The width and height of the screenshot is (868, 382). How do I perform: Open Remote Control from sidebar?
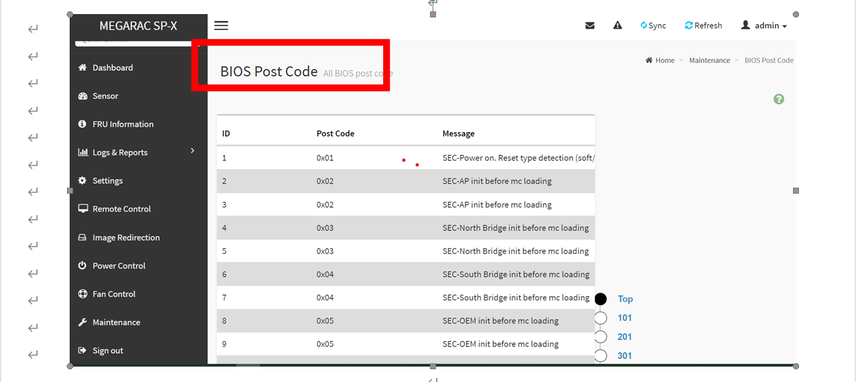coord(121,209)
